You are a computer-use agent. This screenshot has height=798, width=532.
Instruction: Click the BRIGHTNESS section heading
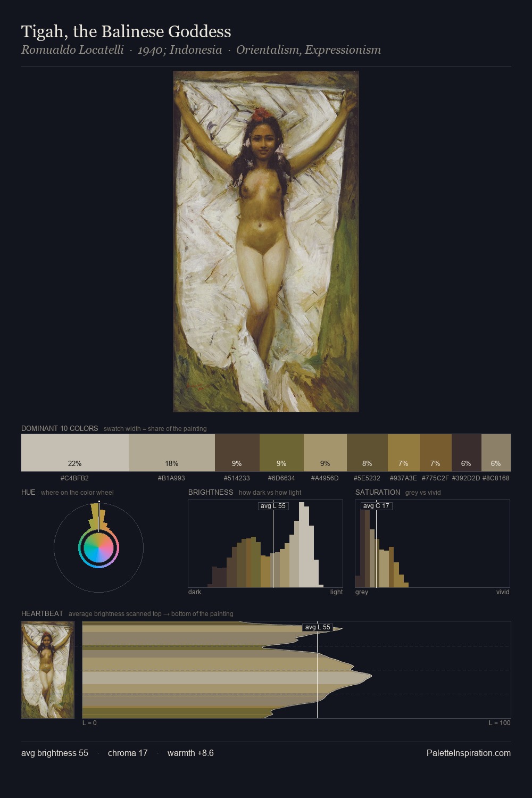point(211,492)
